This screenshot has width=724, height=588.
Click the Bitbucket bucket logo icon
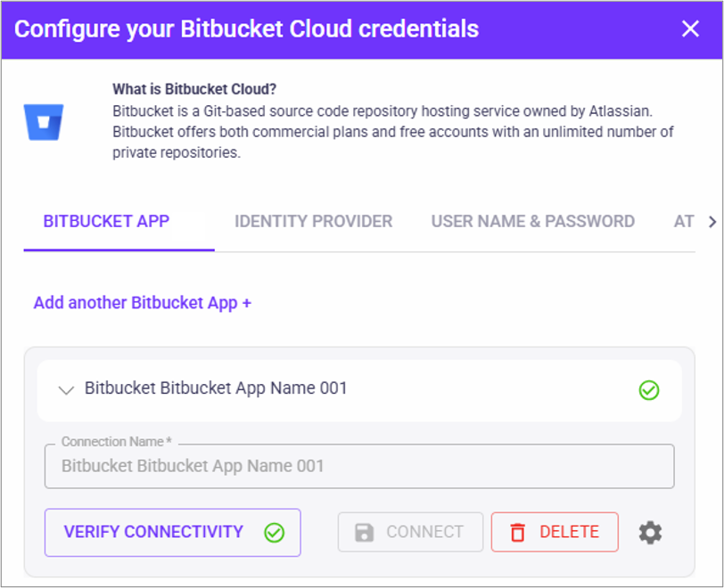point(44,121)
